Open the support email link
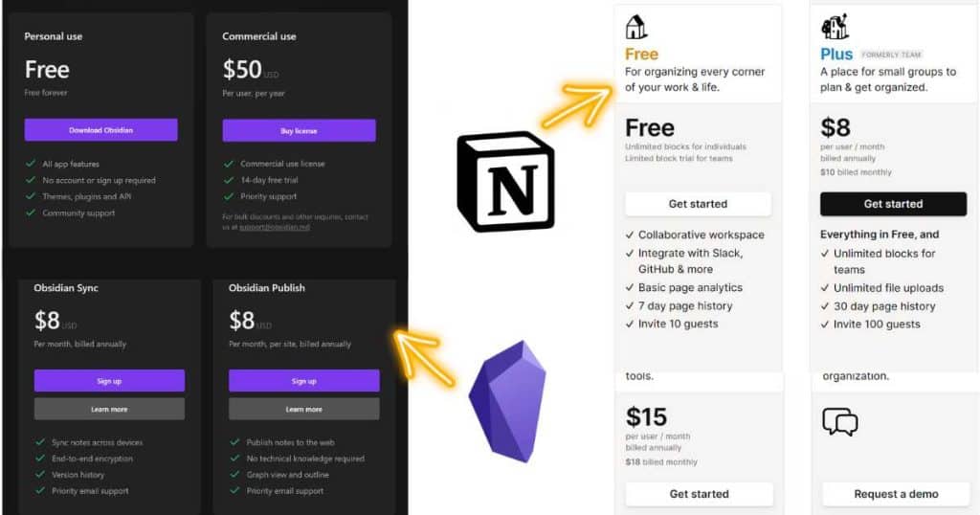The width and height of the screenshot is (980, 515). pos(275,228)
